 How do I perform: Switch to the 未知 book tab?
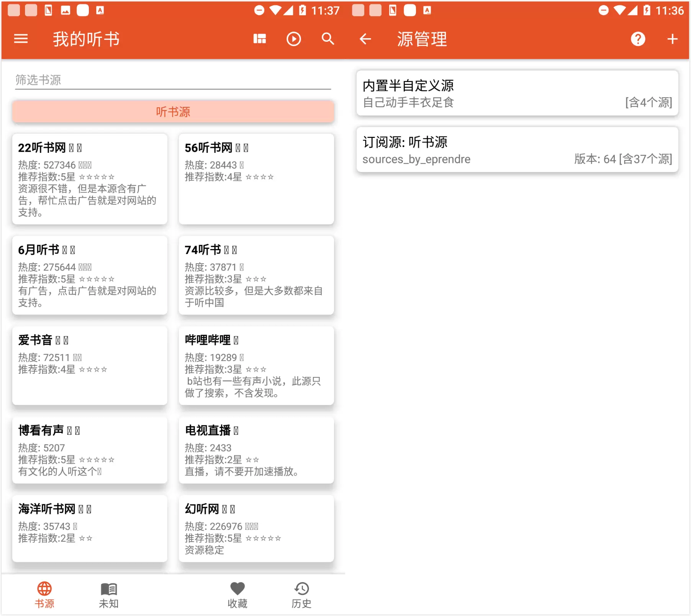pyautogui.click(x=109, y=595)
